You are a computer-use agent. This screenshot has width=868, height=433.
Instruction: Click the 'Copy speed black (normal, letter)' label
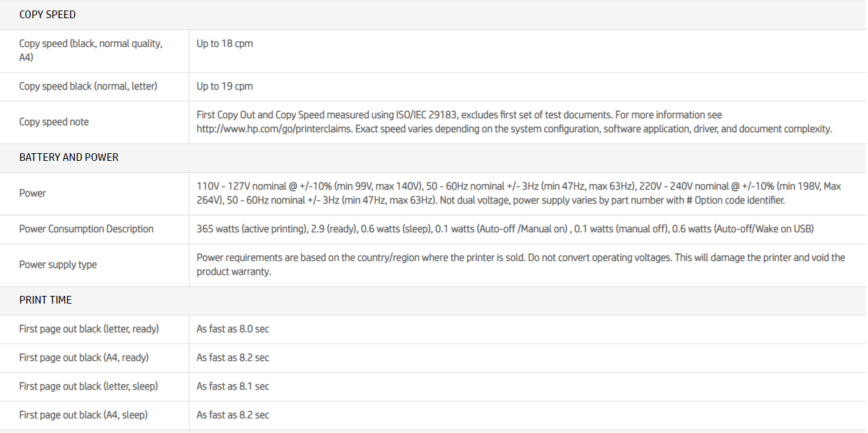(x=88, y=86)
